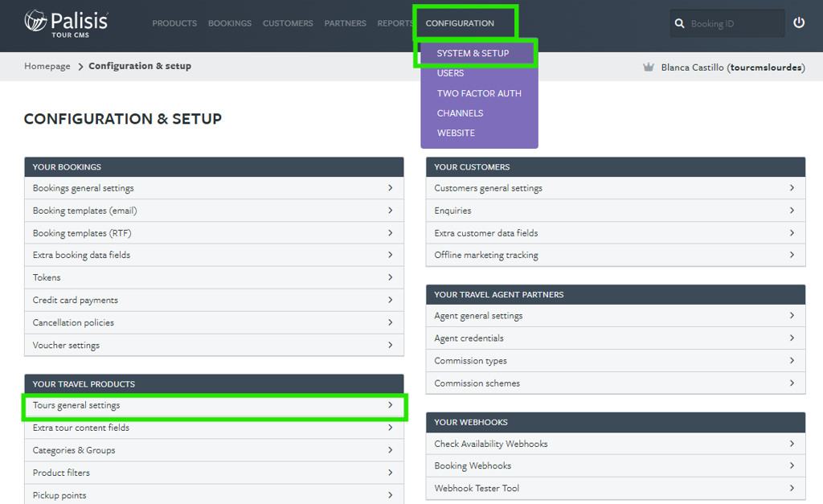Click chevron on Booking Webhooks row

point(792,465)
